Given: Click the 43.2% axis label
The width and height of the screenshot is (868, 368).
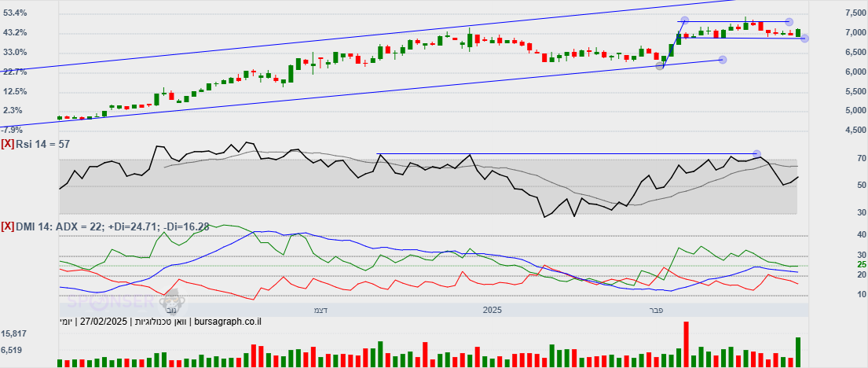Looking at the screenshot, I should [x=14, y=33].
